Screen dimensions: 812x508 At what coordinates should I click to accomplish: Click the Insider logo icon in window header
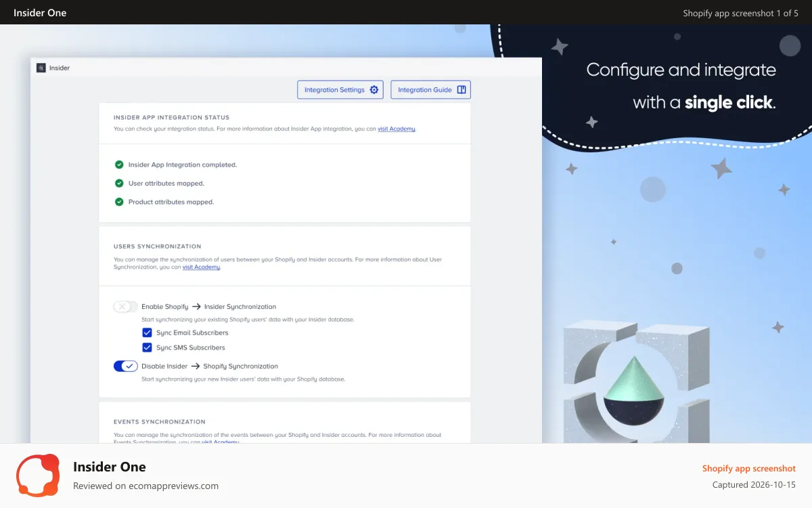pyautogui.click(x=41, y=68)
